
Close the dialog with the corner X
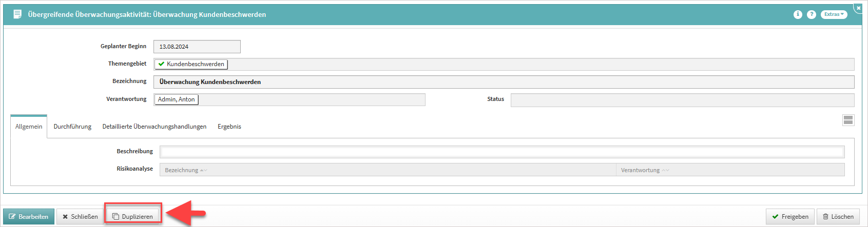(859, 8)
